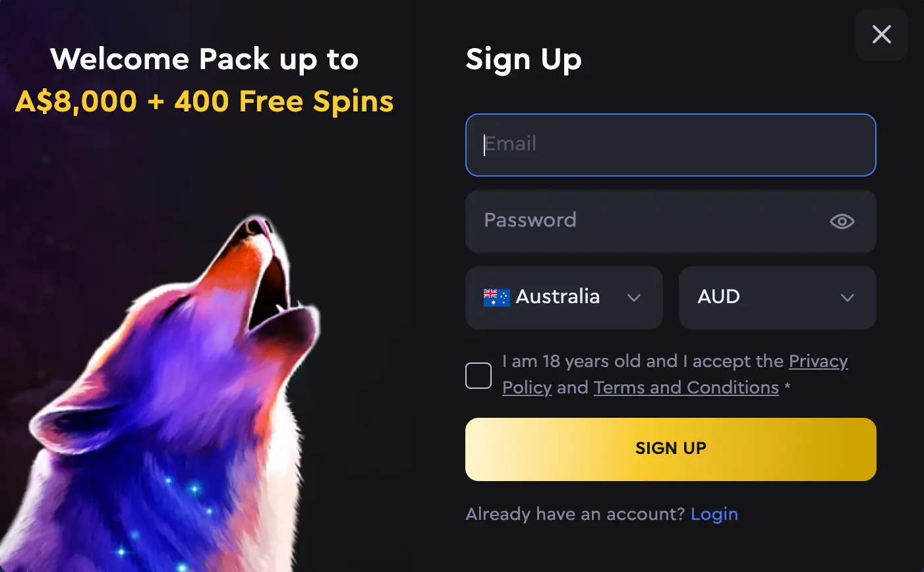Open the AUD currency dropdown

click(777, 298)
